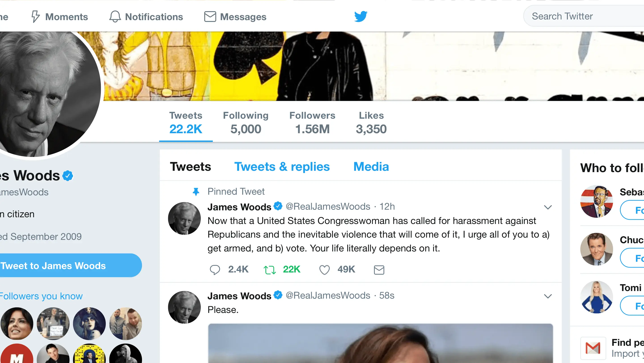The image size is (644, 363).
Task: Retweet the pinned tweet
Action: (269, 270)
